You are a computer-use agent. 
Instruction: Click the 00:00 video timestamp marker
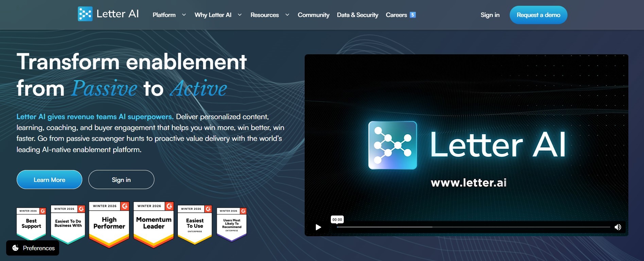coord(337,220)
